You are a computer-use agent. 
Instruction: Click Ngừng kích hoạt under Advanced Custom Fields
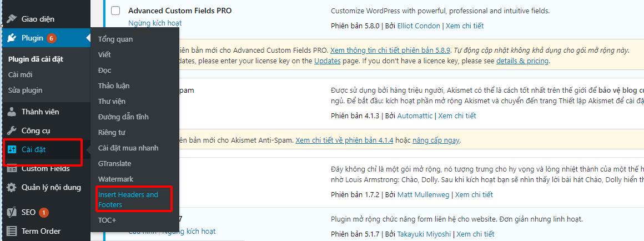tap(155, 23)
